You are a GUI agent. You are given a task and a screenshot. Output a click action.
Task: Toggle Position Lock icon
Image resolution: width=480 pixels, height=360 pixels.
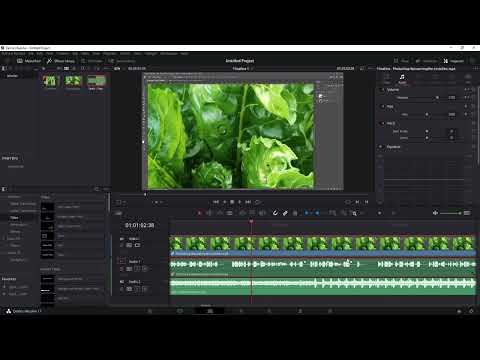click(x=295, y=213)
